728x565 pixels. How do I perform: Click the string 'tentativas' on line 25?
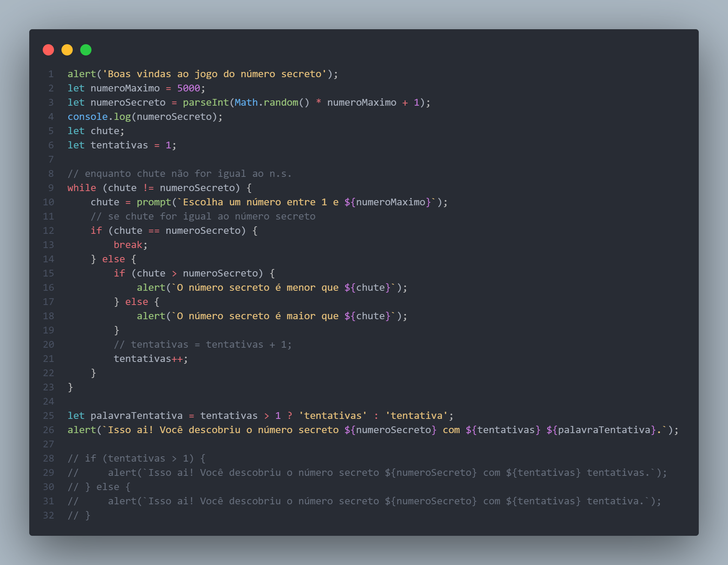[333, 416]
